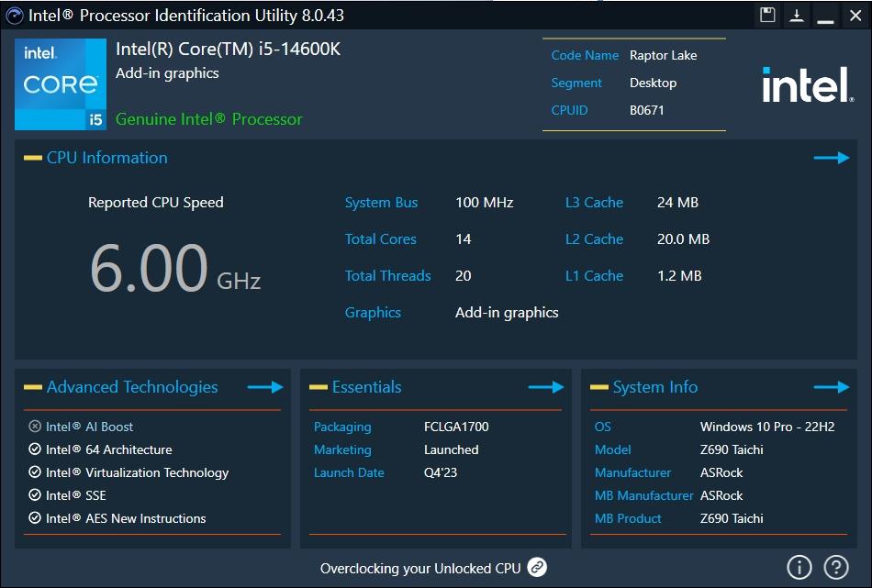Collapse CPU Information using yellow dash
872x588 pixels.
[33, 158]
